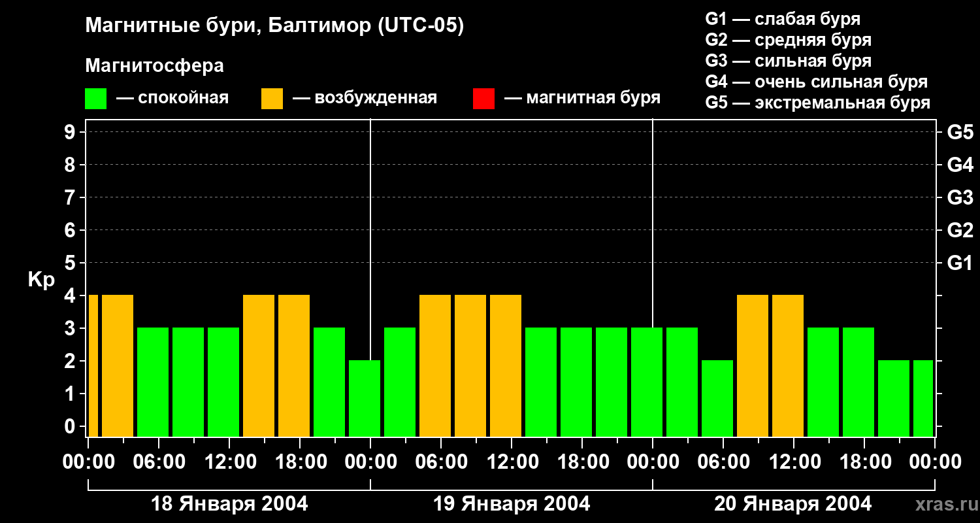Click the "— возбужденная" legend label
The height and width of the screenshot is (523, 980).
(365, 98)
